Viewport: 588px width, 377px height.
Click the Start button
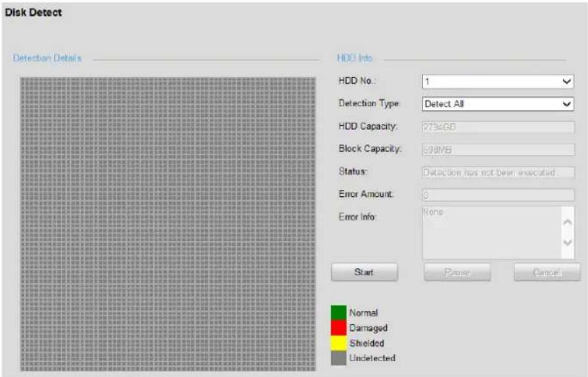(x=364, y=272)
